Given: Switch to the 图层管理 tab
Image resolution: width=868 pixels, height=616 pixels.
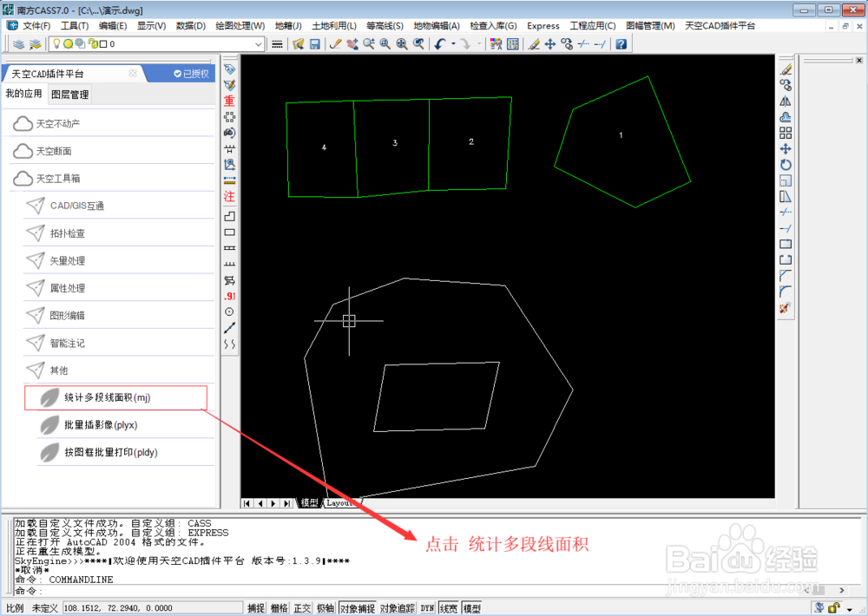Looking at the screenshot, I should pos(69,95).
